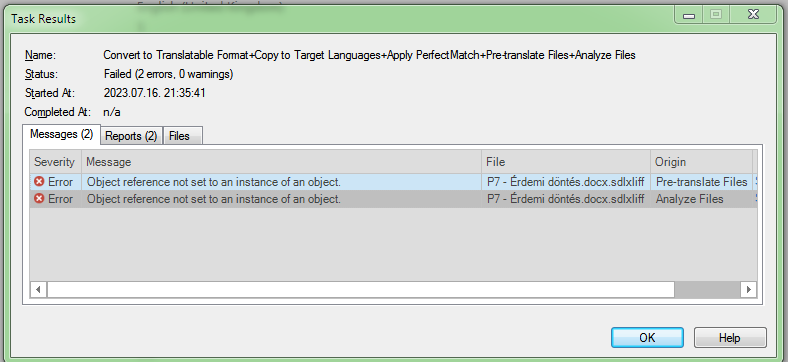788x362 pixels.
Task: Maximize the Task Results window
Action: point(716,15)
